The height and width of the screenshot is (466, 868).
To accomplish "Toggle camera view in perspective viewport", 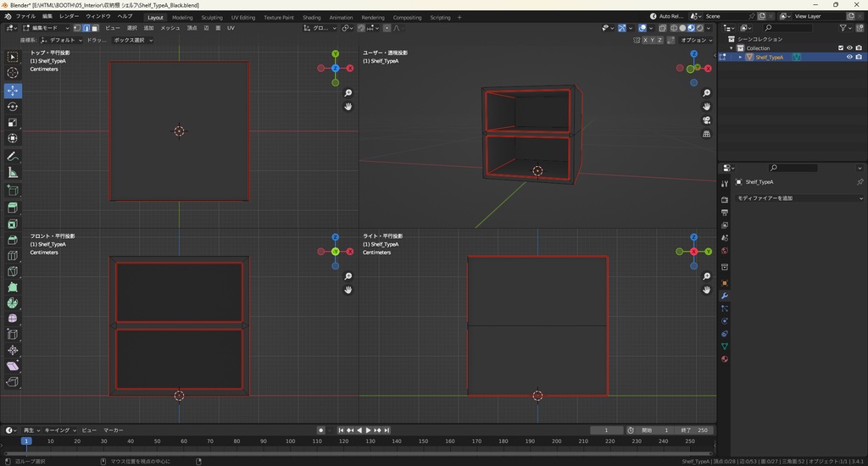I will pyautogui.click(x=706, y=120).
